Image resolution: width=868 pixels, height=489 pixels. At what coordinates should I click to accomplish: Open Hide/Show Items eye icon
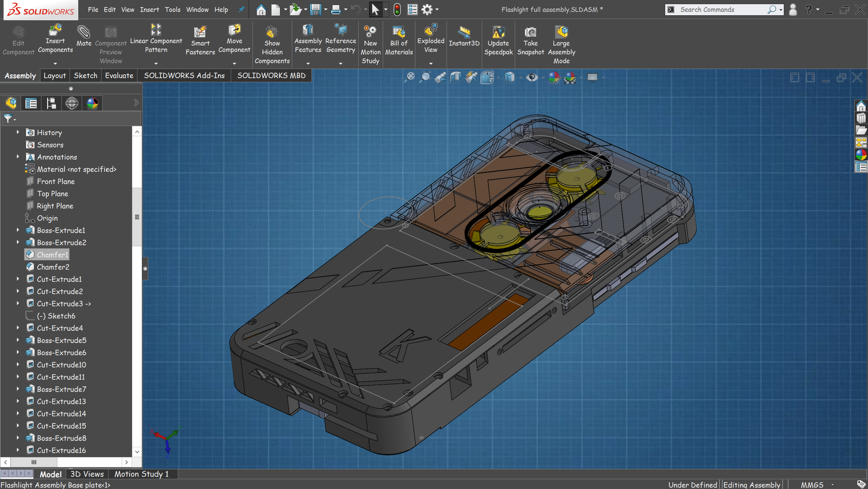[x=532, y=77]
